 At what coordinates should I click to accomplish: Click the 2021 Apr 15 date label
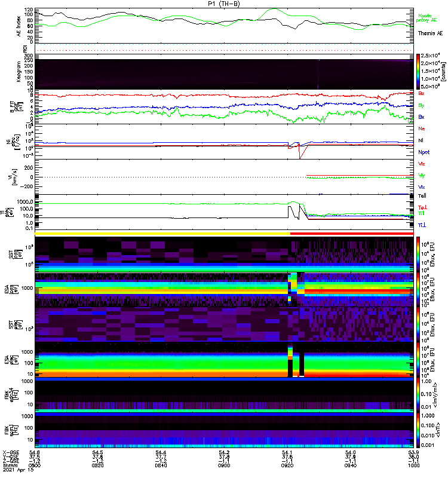(19, 470)
